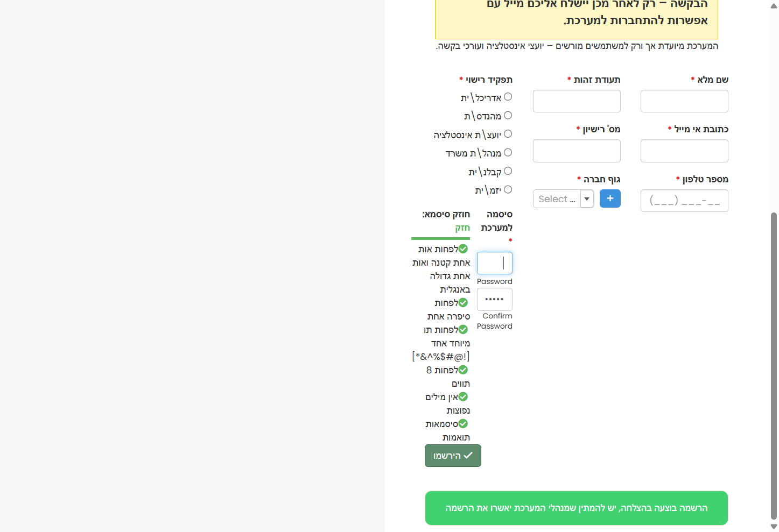Viewport: 779px width, 532px height.
Task: Select the קבלן\ית radio option
Action: pos(508,171)
